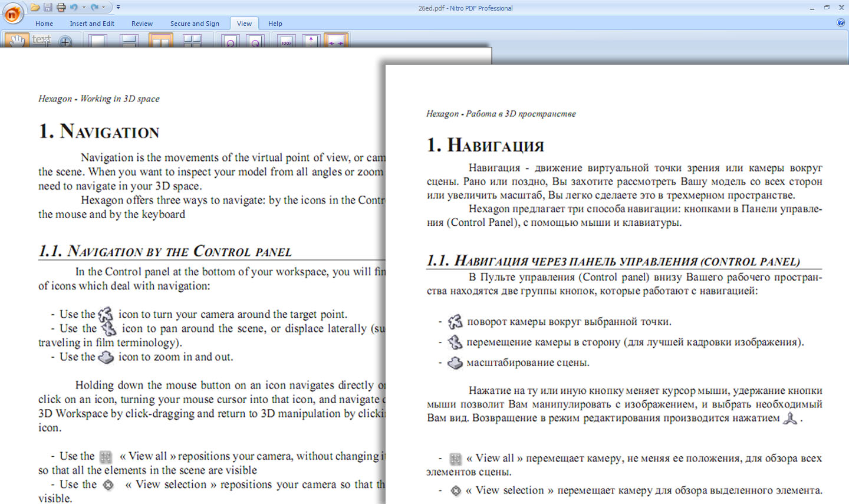Set zoom to actual size 100%
The height and width of the screenshot is (504, 849).
click(x=287, y=41)
